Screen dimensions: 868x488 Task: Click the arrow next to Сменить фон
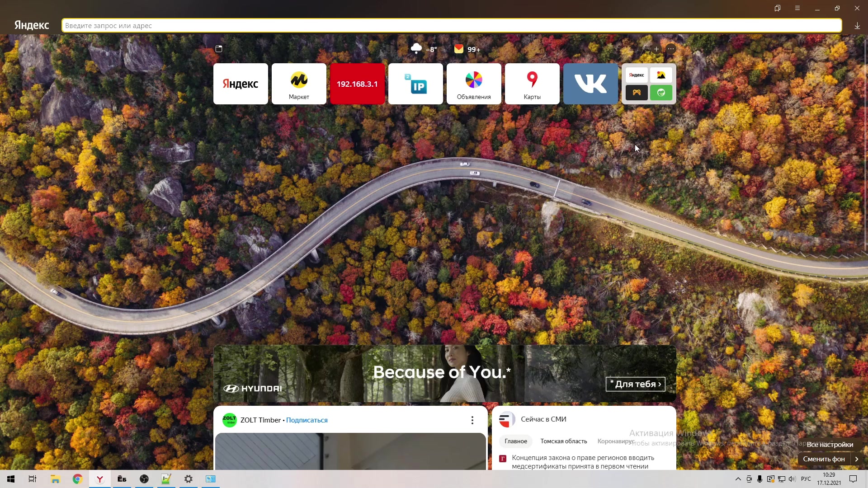click(857, 459)
